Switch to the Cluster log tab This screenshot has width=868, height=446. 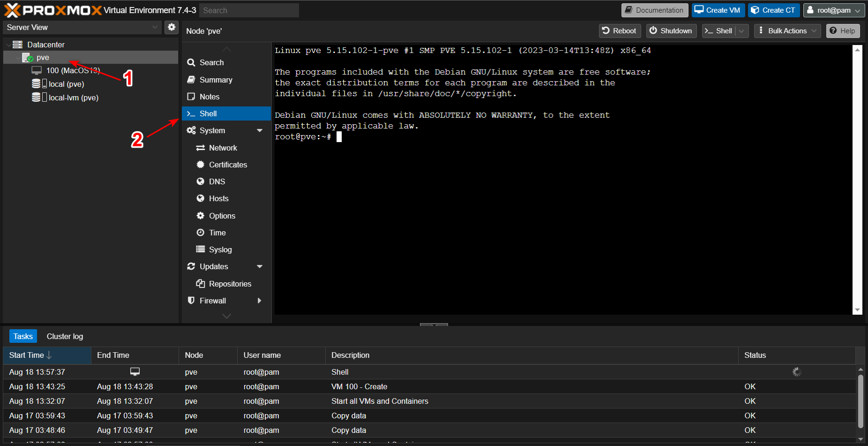click(65, 336)
